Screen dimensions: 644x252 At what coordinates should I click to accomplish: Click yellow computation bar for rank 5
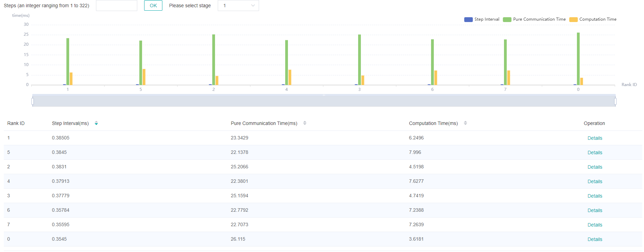coord(144,77)
